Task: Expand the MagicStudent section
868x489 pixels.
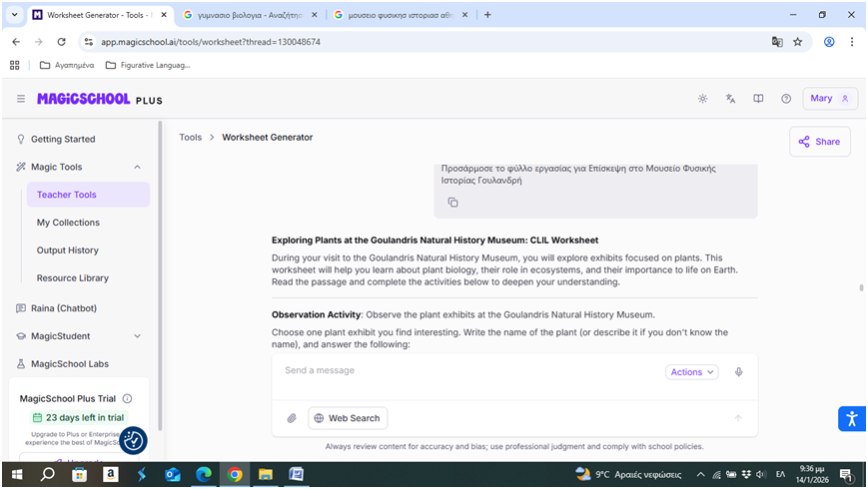Action: coord(137,336)
